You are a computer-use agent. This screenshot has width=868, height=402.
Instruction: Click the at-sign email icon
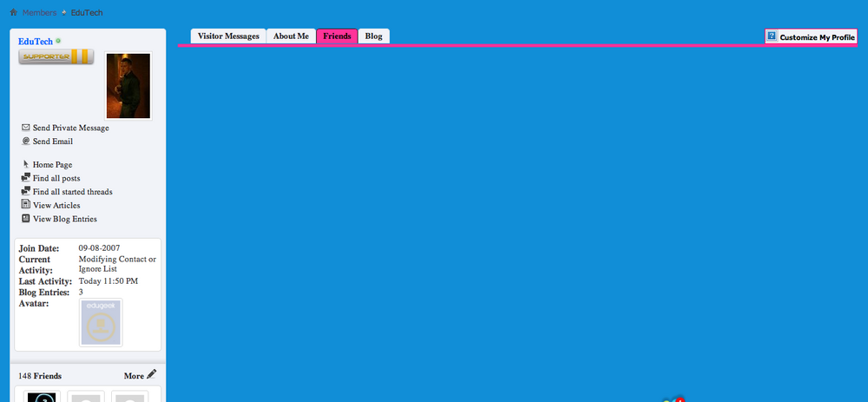[25, 141]
